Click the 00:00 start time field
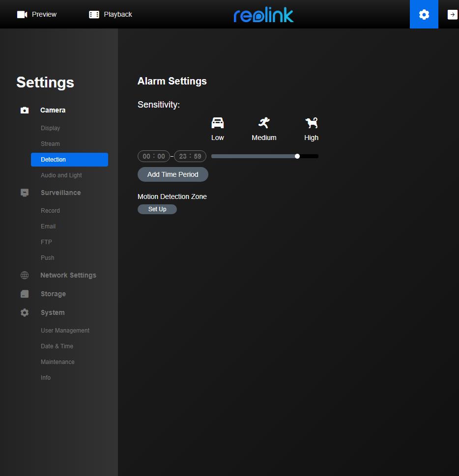 [154, 156]
